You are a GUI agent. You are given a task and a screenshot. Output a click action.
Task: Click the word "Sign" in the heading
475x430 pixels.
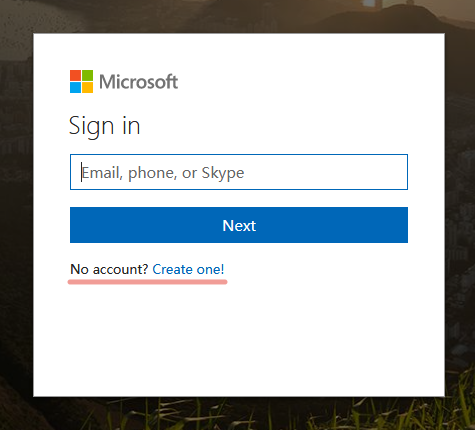click(x=91, y=127)
